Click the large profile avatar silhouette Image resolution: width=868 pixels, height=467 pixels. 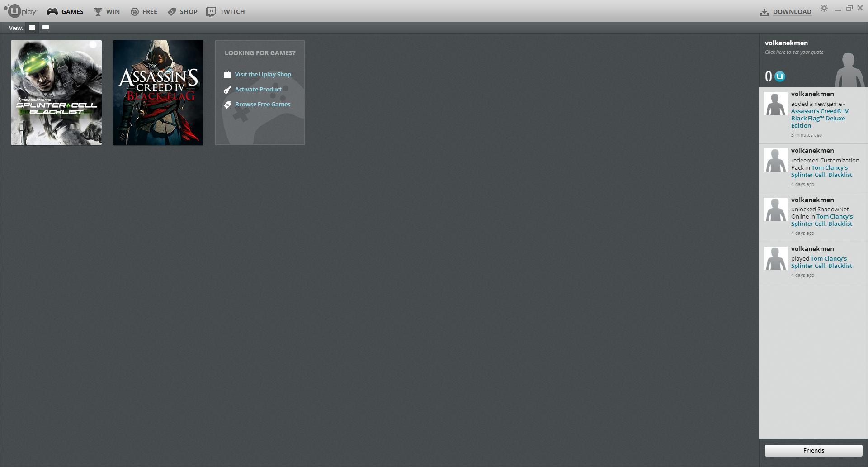[x=849, y=69]
